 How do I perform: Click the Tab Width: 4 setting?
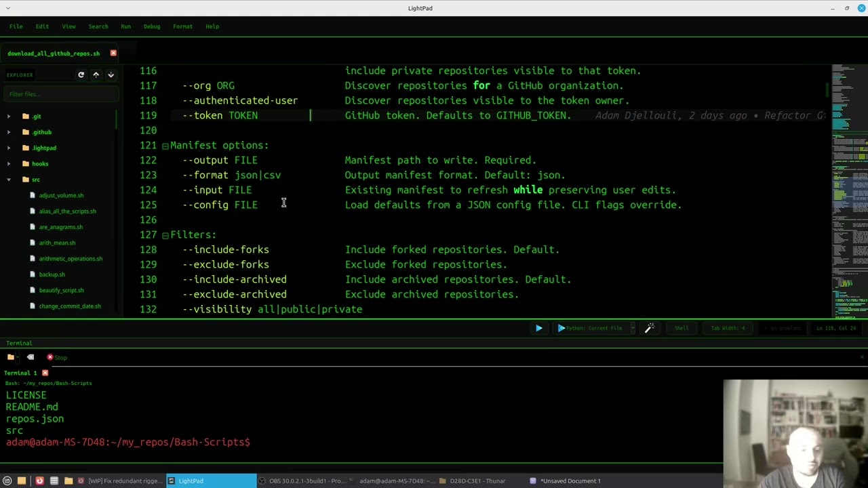[728, 328]
